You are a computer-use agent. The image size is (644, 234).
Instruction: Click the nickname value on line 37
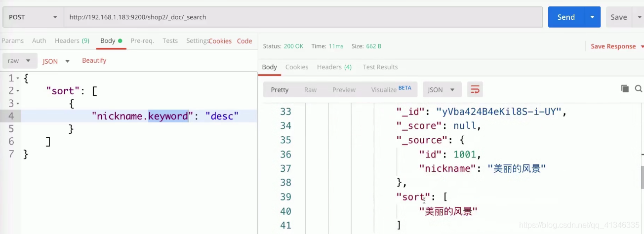(x=517, y=168)
